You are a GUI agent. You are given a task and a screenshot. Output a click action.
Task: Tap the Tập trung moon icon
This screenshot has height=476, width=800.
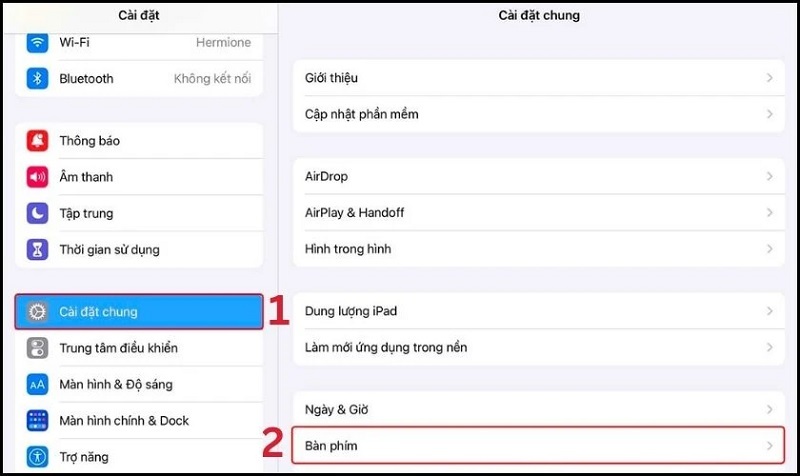point(37,213)
